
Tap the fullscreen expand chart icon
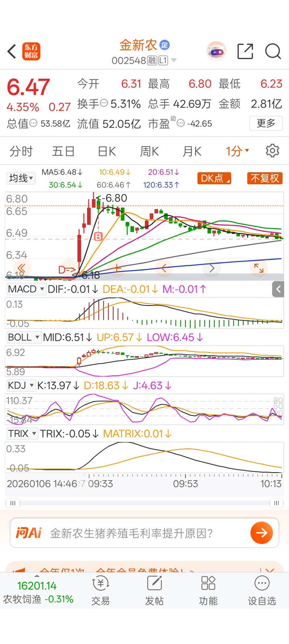259,268
